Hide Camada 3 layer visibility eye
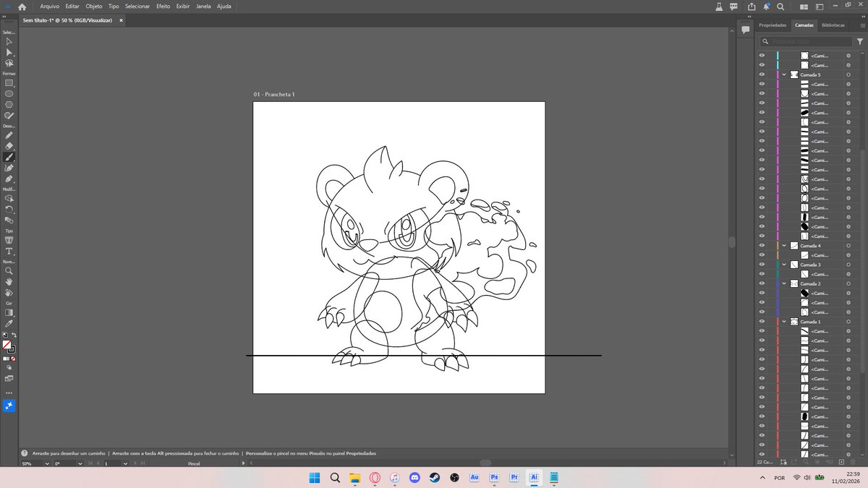Screen dimensions: 868x488 762,265
